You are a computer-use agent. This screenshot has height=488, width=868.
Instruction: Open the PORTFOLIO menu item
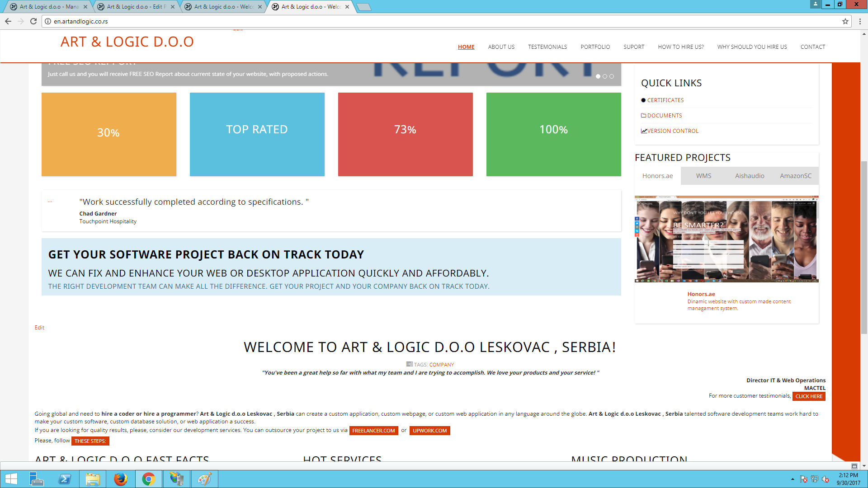coord(595,47)
